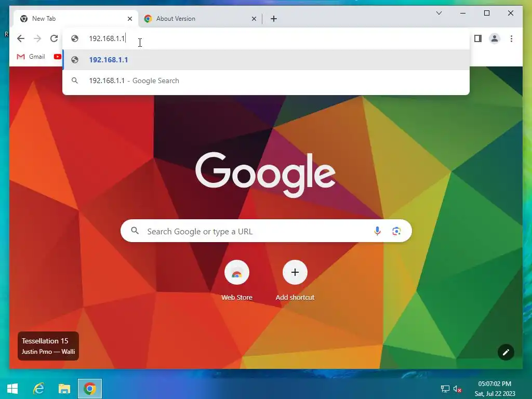Select the New Tab tab

click(x=76, y=19)
